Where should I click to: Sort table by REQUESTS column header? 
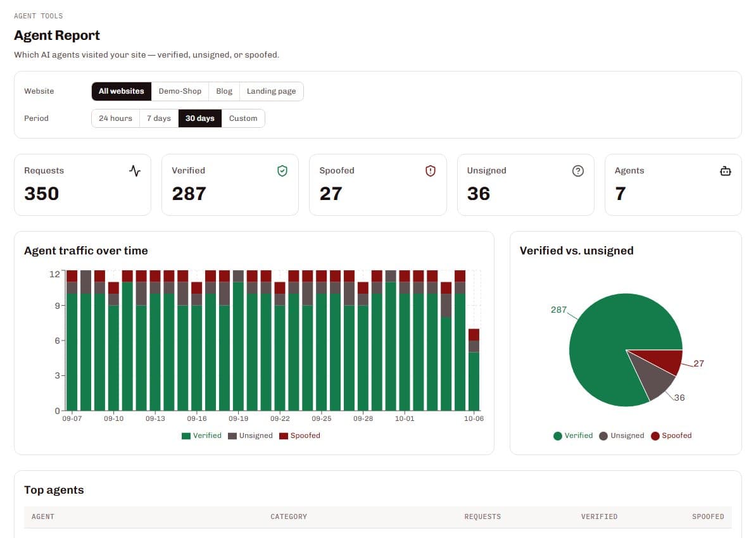coord(482,516)
